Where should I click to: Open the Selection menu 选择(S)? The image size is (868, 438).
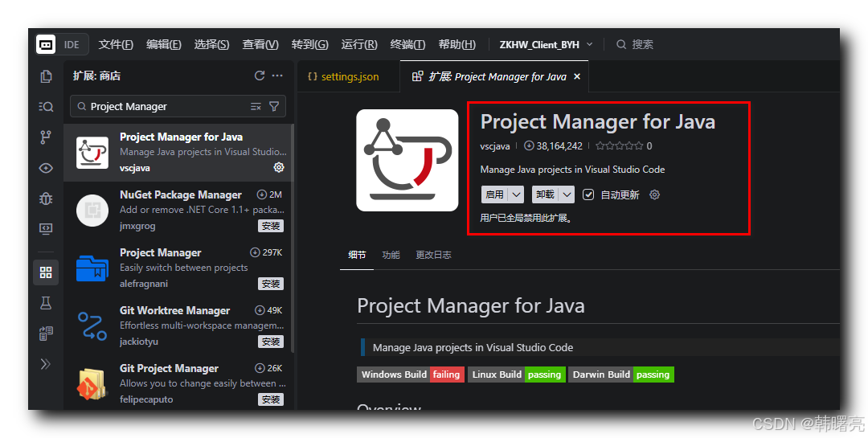tap(211, 44)
